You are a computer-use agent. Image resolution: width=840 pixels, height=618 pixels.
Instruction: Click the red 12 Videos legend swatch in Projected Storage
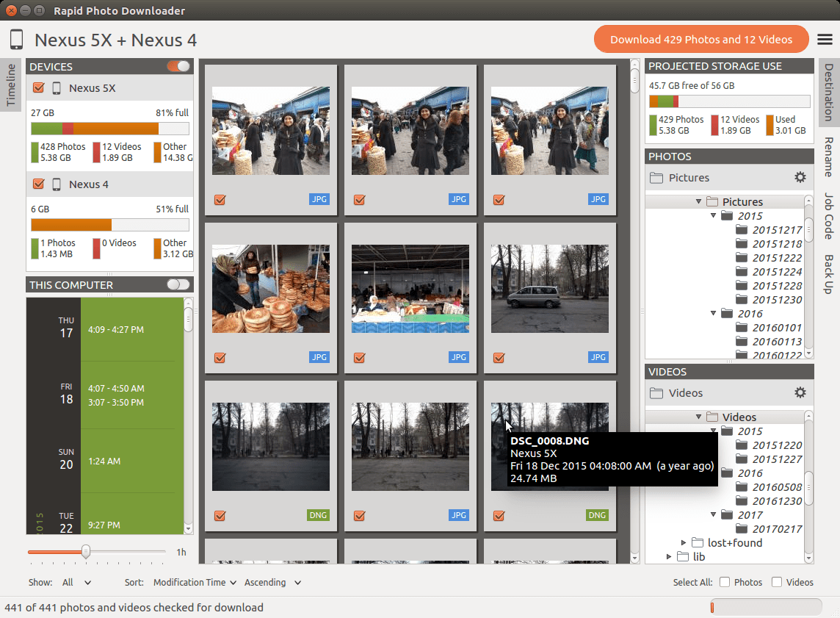pos(714,125)
